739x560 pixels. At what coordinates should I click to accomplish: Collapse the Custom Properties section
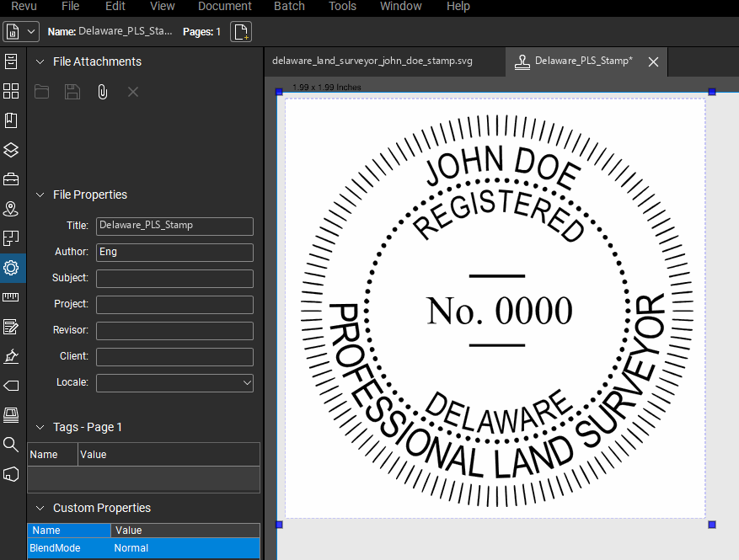[40, 508]
